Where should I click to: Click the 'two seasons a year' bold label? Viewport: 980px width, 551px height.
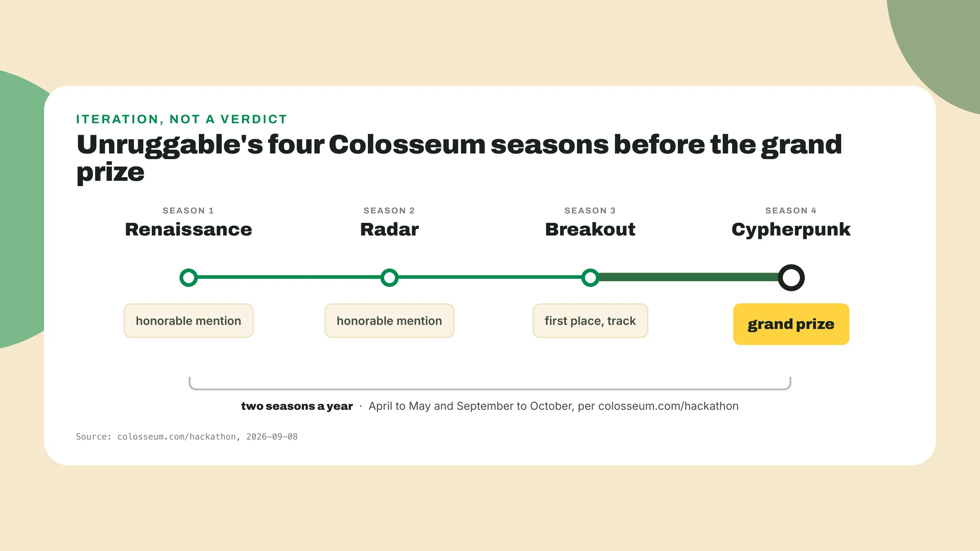[297, 406]
